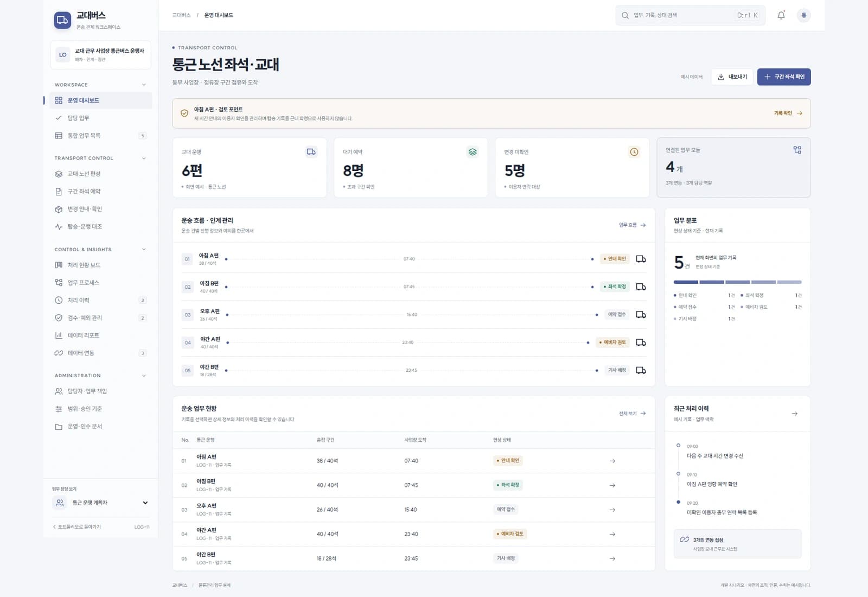868x597 pixels.
Task: Focus the 업무, 기록, 상태 검색 field
Action: click(690, 15)
